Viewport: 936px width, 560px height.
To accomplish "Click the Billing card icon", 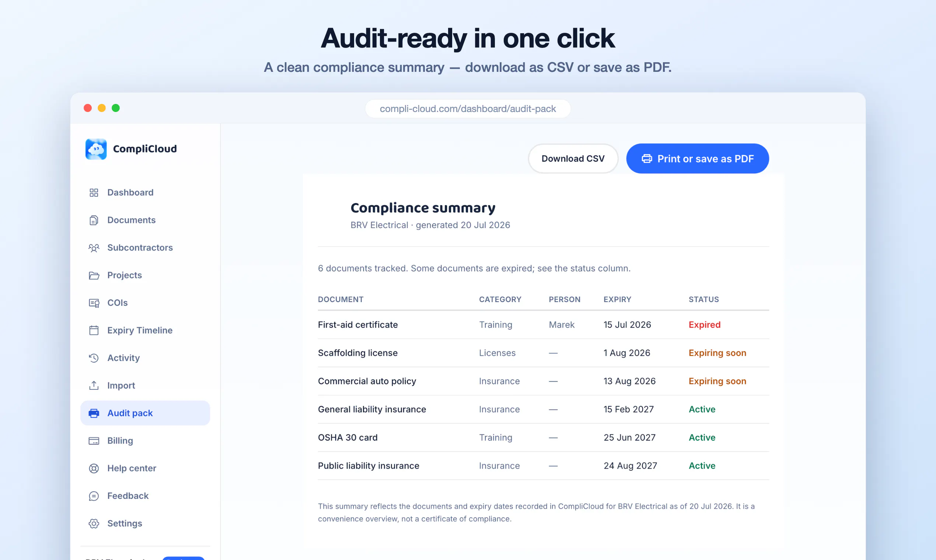I will click(x=94, y=441).
